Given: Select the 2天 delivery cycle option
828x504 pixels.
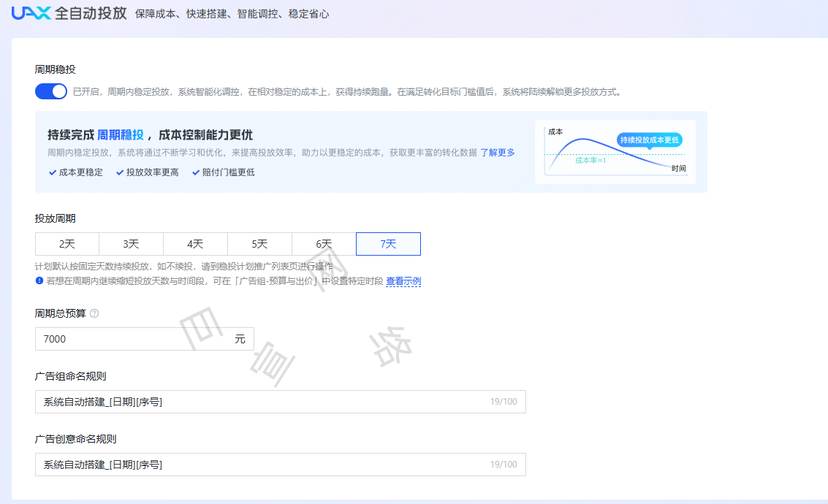Looking at the screenshot, I should pos(67,244).
